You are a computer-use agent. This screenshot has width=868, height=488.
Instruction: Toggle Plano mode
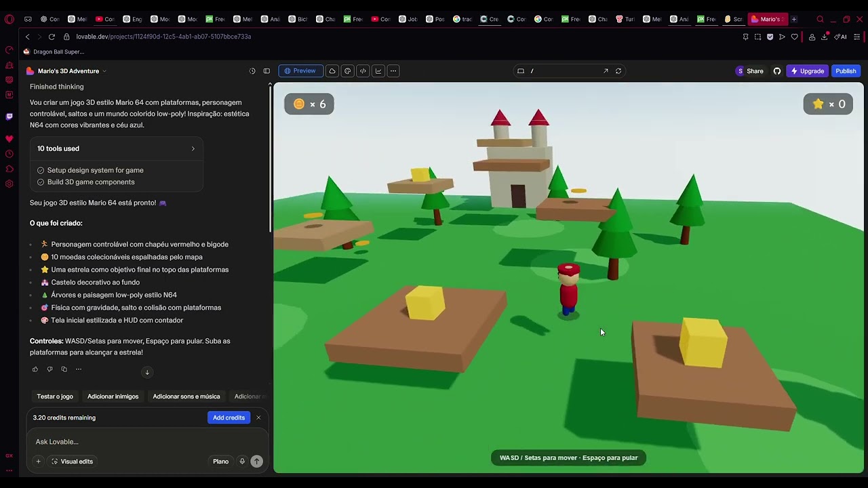click(221, 462)
